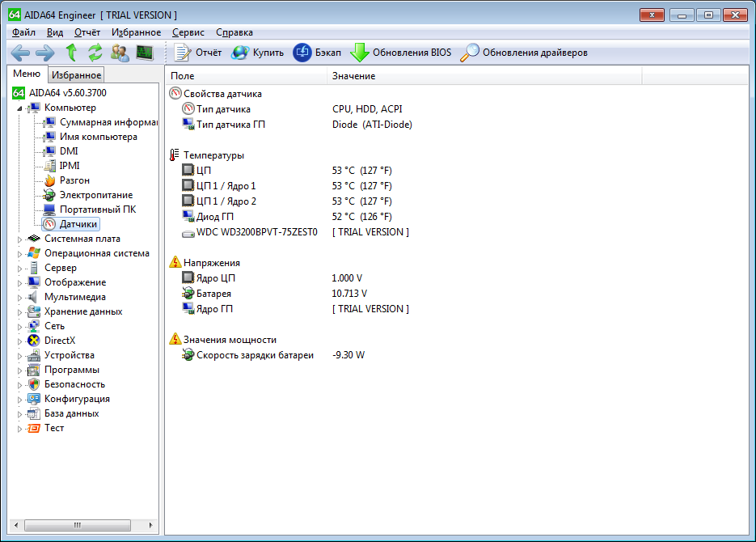Select the WDC WD3200BPVT-75ZEST0 drive row
This screenshot has height=542, width=756.
coord(295,232)
